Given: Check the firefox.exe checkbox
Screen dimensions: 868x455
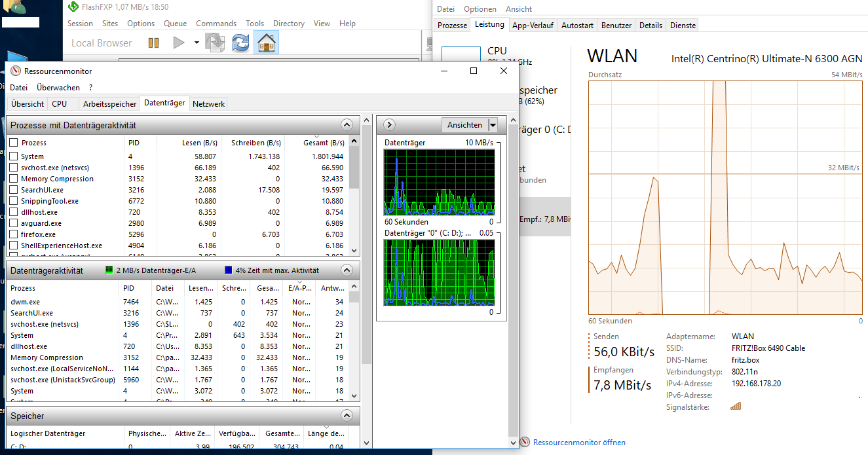Looking at the screenshot, I should pos(13,234).
